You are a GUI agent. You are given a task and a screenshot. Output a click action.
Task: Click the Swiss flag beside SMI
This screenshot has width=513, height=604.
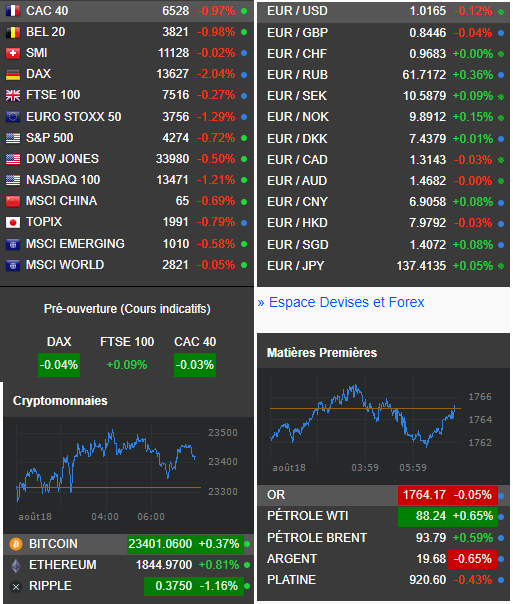pos(13,53)
